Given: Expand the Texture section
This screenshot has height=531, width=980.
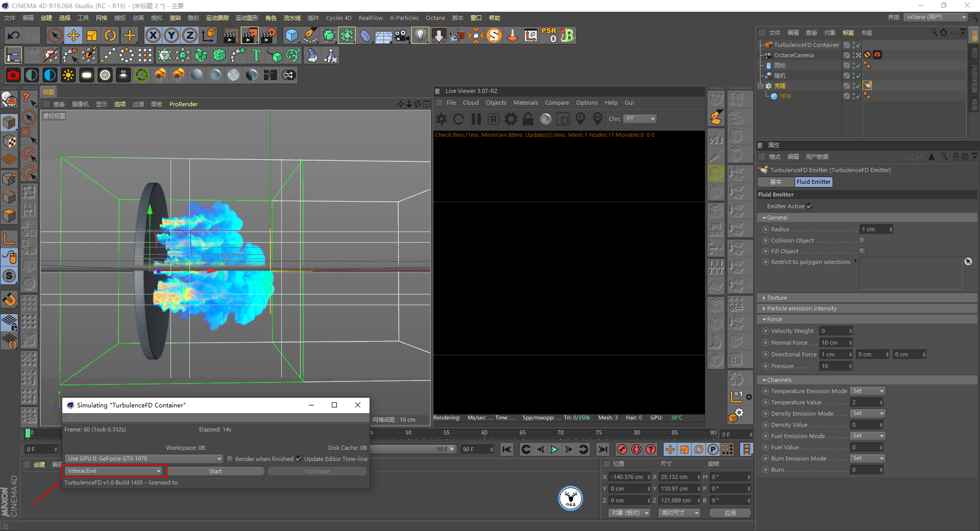Looking at the screenshot, I should (776, 298).
